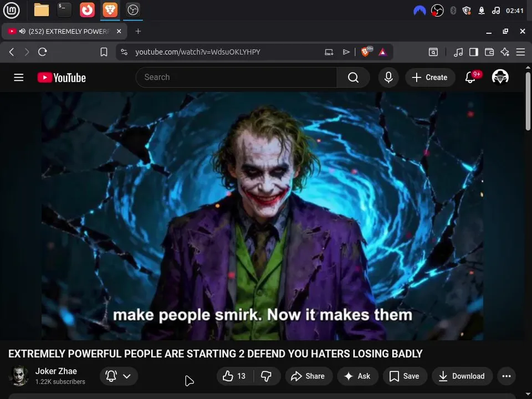The image size is (532, 399).
Task: Go forward to the next page
Action: pos(27,52)
